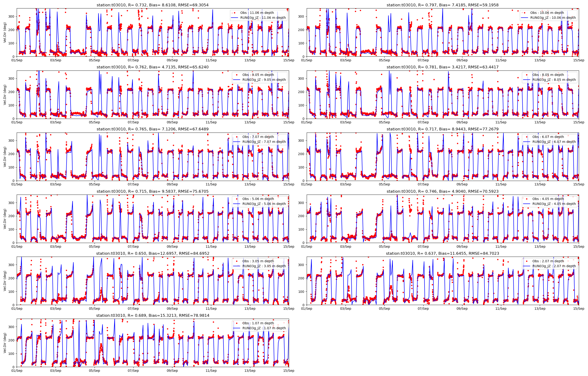
Task: Click the blue line sample in 6.07 m legend
Action: coord(526,142)
